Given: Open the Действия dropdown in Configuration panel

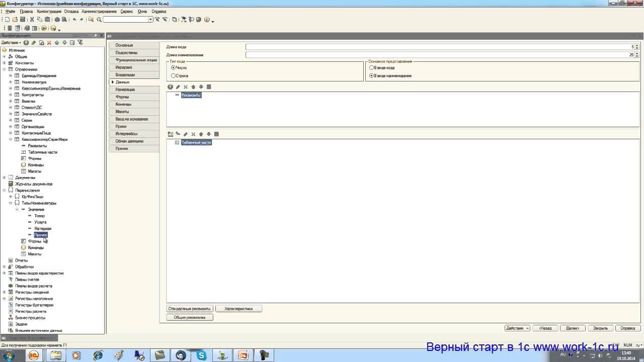Looking at the screenshot, I should click(12, 43).
